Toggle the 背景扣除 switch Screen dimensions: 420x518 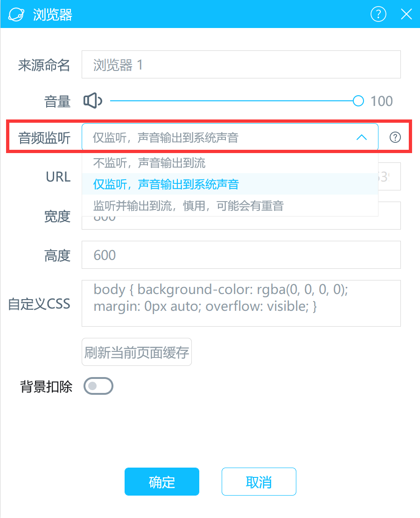[x=98, y=386]
